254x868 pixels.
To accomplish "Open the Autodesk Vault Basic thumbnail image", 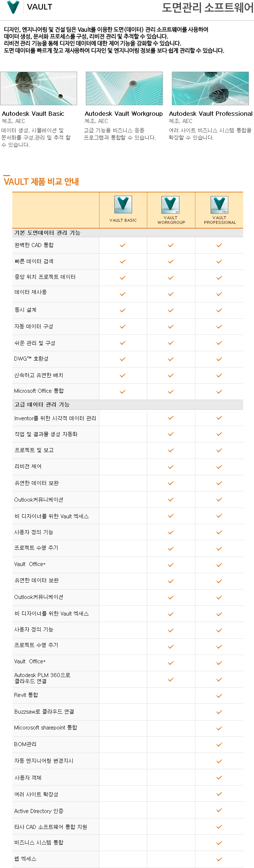I will coord(39,89).
